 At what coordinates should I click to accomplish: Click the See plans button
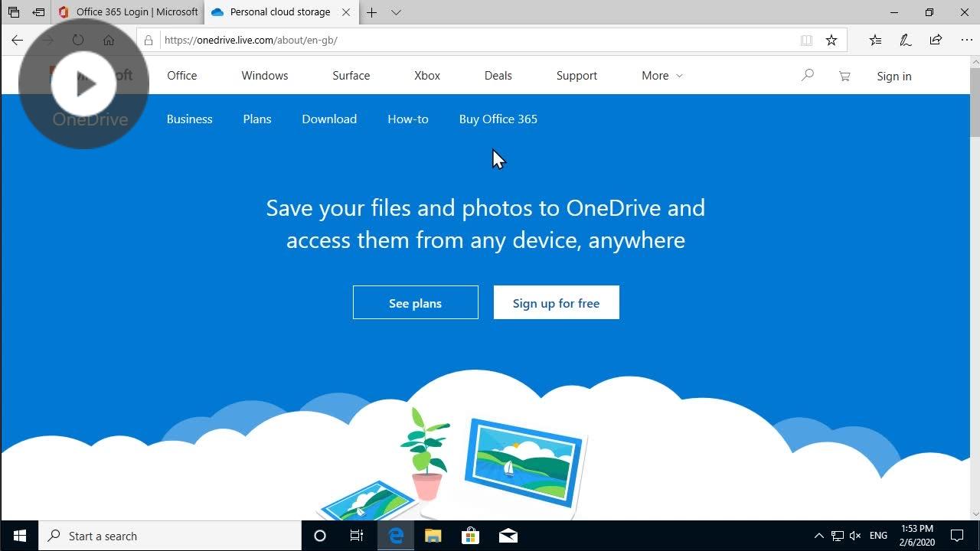click(x=415, y=302)
